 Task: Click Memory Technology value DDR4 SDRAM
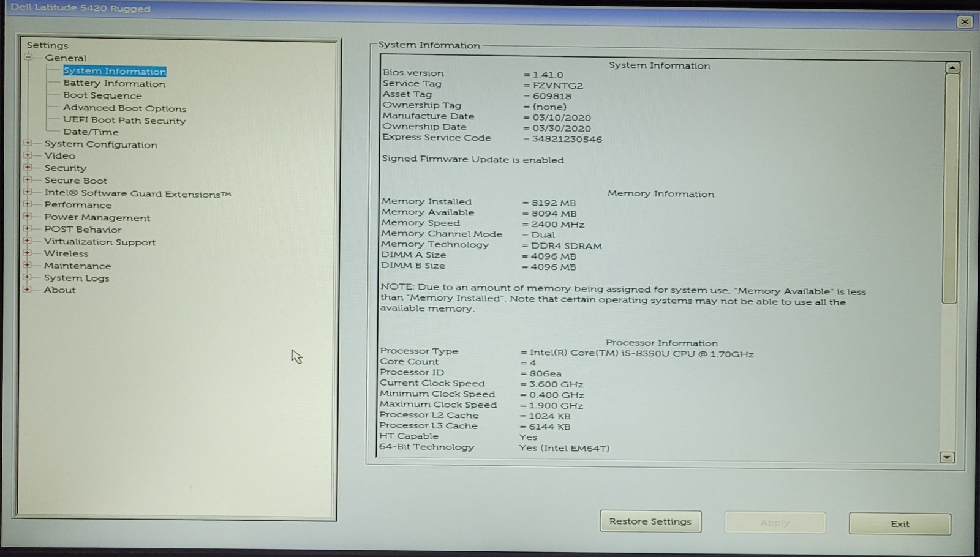(x=566, y=245)
